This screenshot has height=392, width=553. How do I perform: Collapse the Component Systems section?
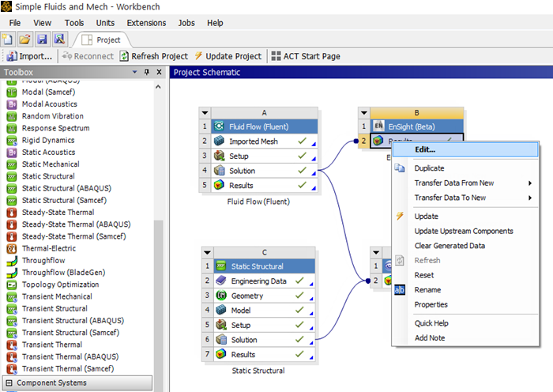click(x=9, y=383)
